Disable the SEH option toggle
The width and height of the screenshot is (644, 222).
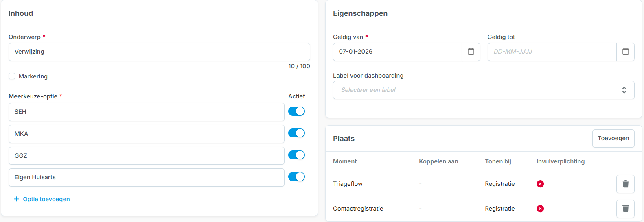[296, 111]
